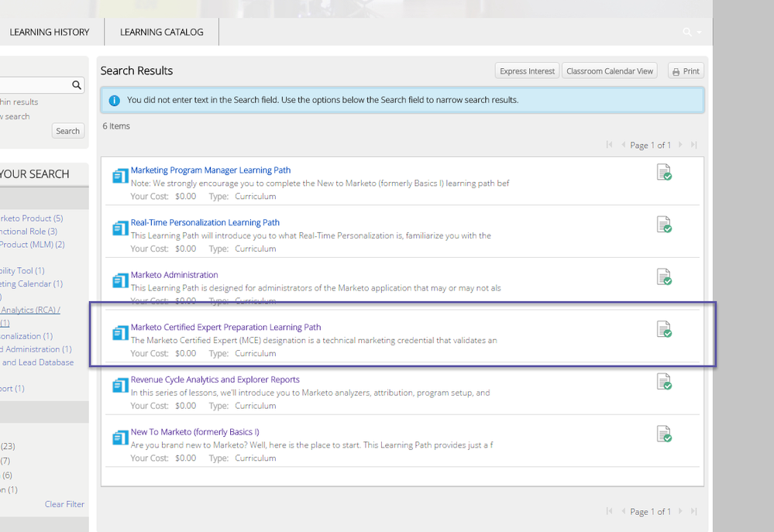Viewport: 774px width, 532px height.
Task: Clear the sidebar filter with Clear Filter
Action: point(64,504)
